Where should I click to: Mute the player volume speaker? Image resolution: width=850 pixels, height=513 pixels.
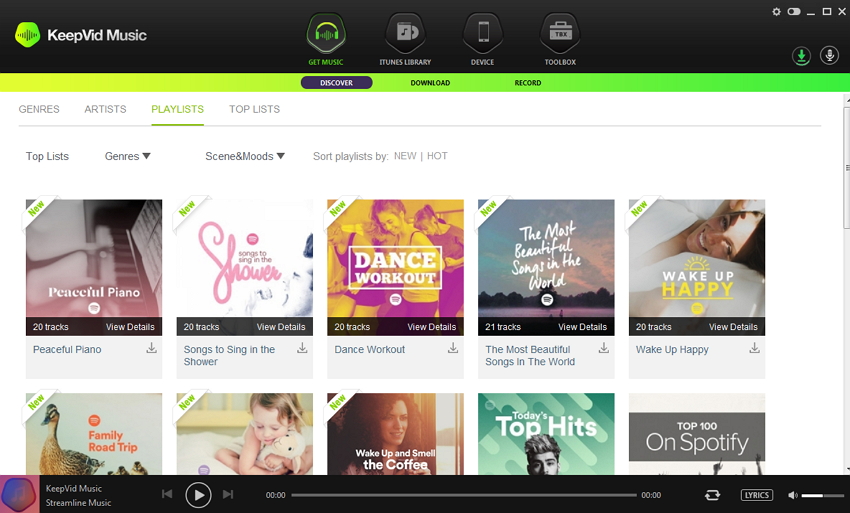[x=792, y=495]
